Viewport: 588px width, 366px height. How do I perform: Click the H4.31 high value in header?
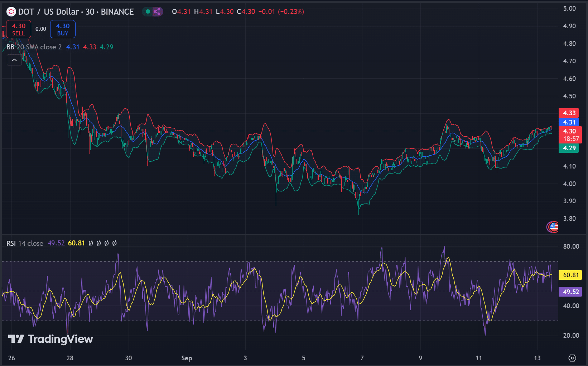coord(203,12)
